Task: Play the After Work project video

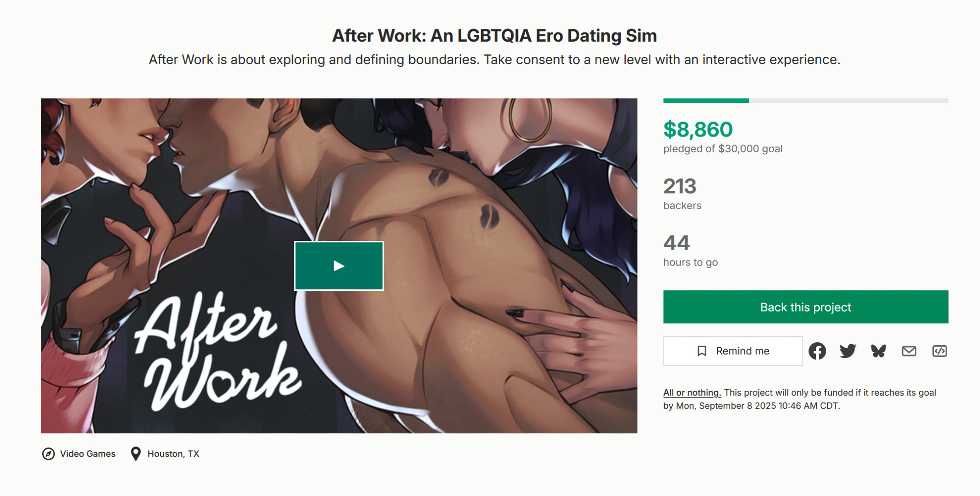Action: (x=339, y=266)
